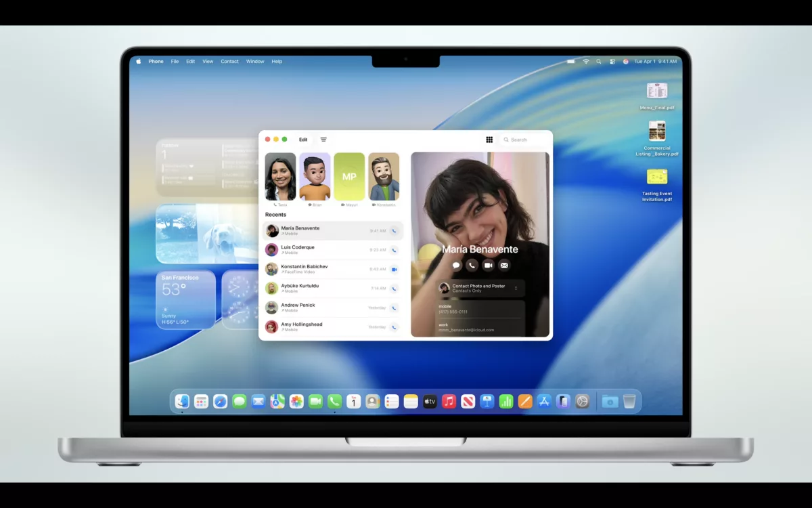Select Tania's favorite contact card
This screenshot has height=508, width=812.
(280, 176)
